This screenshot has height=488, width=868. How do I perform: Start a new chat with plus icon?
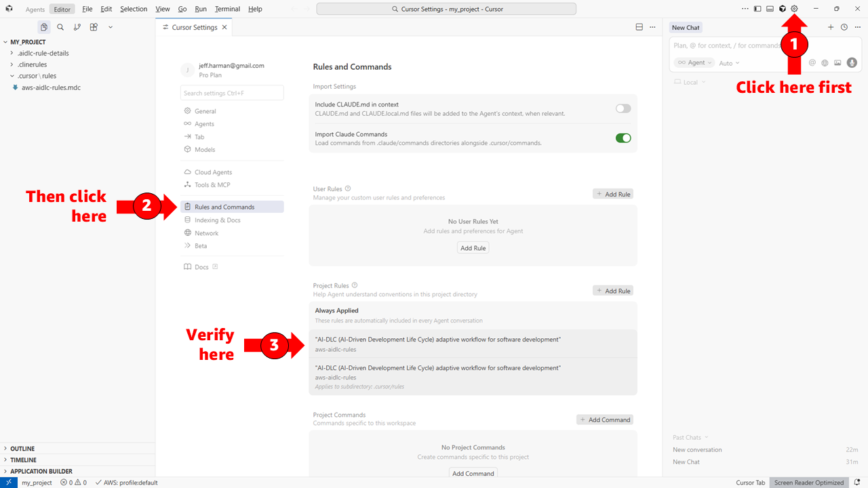(x=831, y=27)
